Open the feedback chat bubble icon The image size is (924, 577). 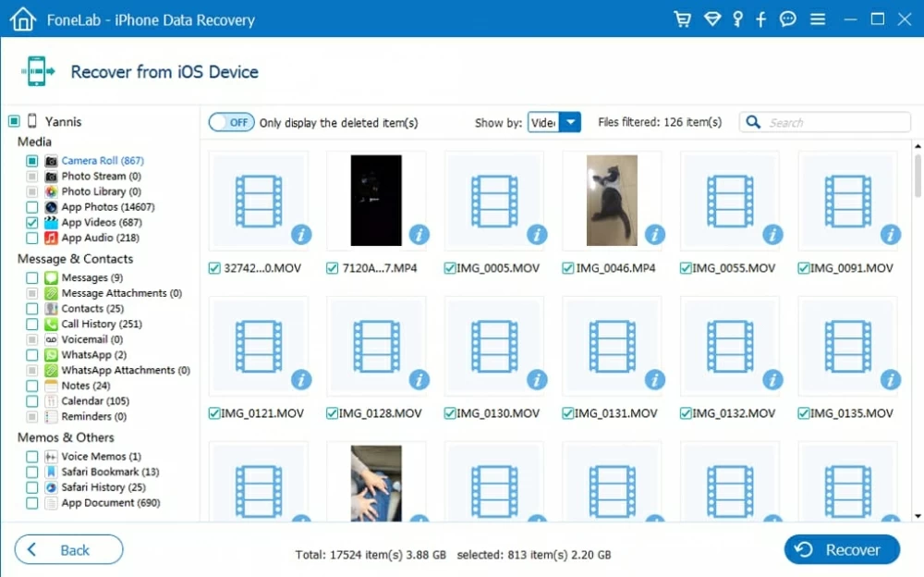pos(788,19)
